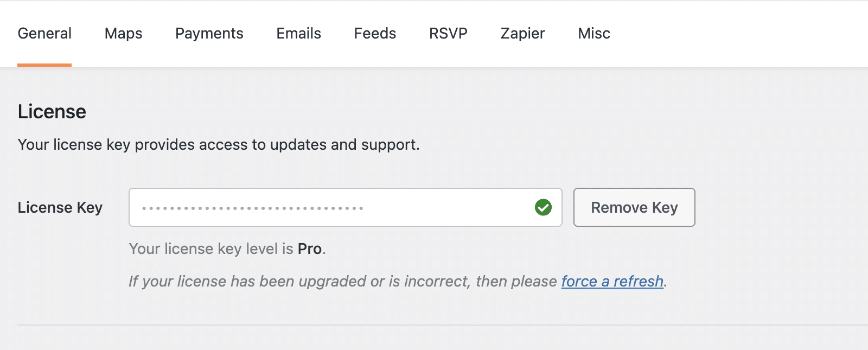Select the Misc settings tab
868x350 pixels.
[x=593, y=33]
